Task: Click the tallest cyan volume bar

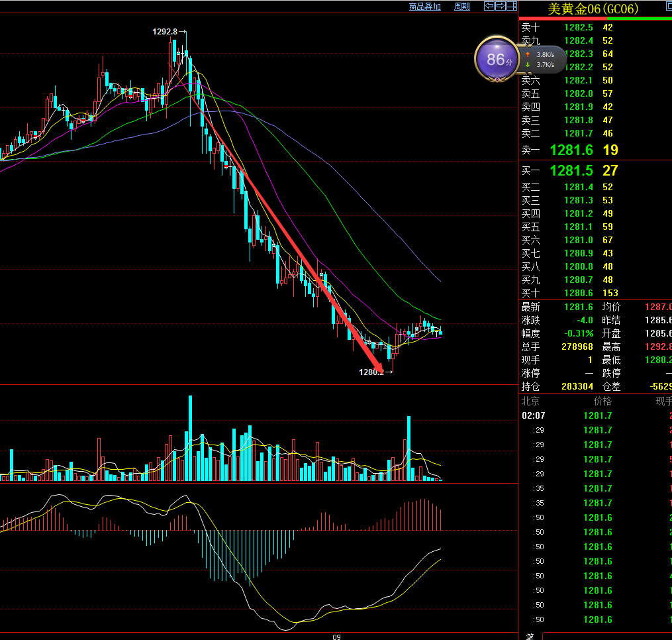Action: [190, 439]
